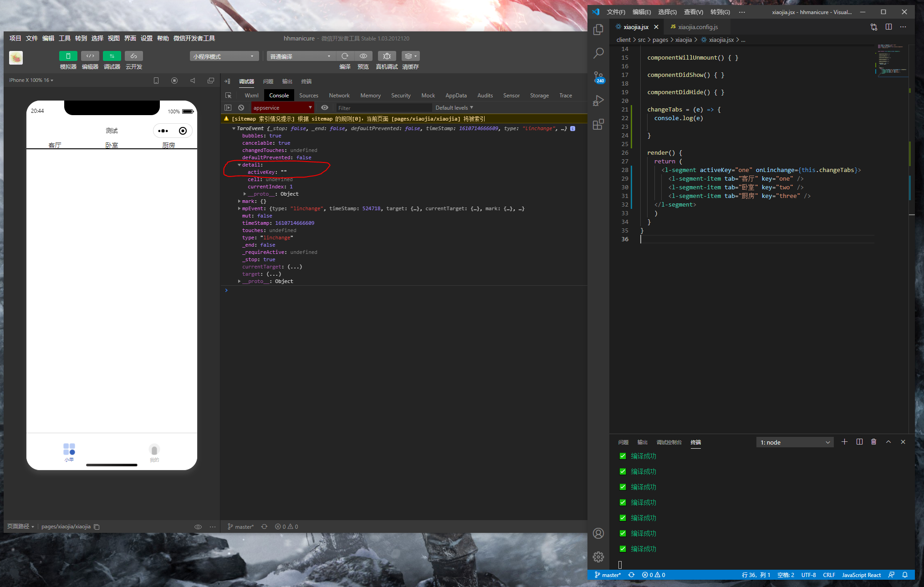Tap the 卧室 segment in the simulator
This screenshot has width=924, height=587.
click(112, 145)
